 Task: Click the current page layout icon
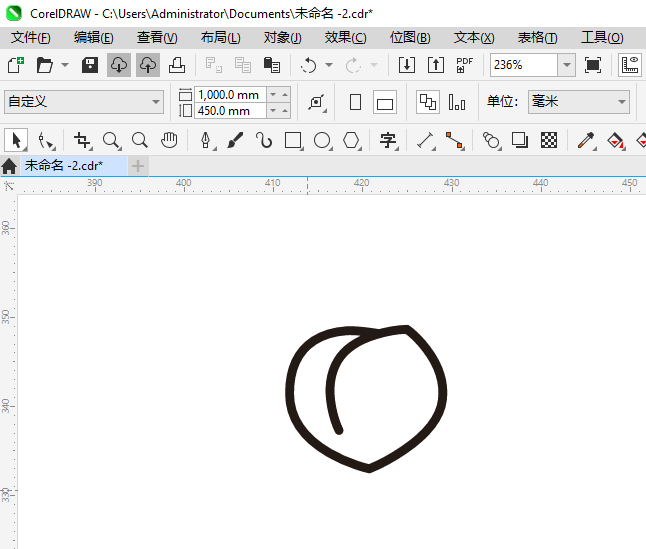click(457, 102)
